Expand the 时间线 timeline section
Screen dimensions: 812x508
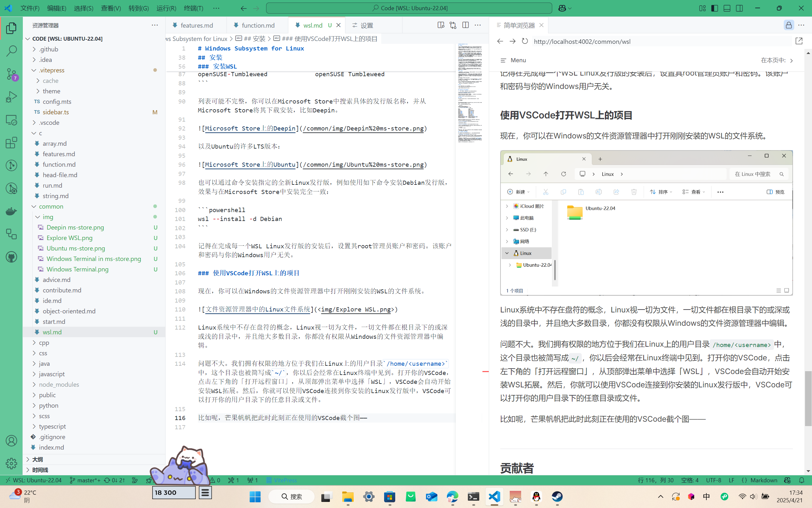[94, 470]
